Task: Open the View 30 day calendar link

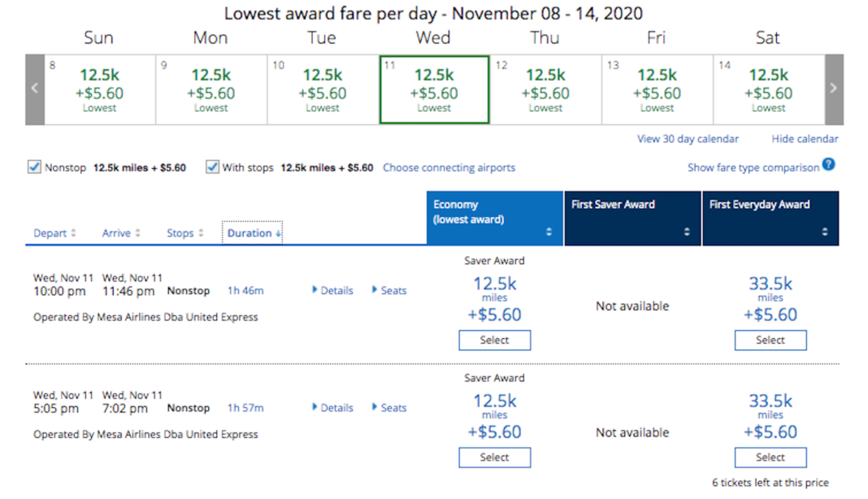Action: click(688, 138)
